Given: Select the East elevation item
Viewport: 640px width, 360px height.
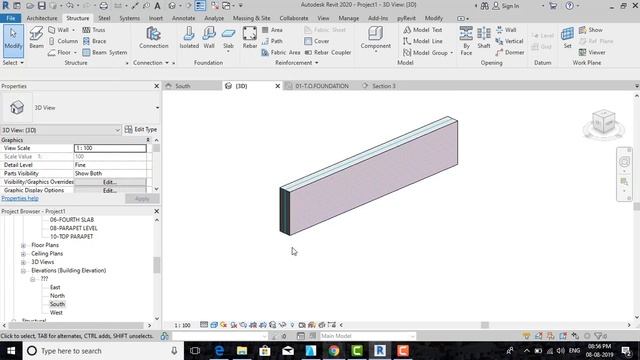Looking at the screenshot, I should tap(55, 287).
